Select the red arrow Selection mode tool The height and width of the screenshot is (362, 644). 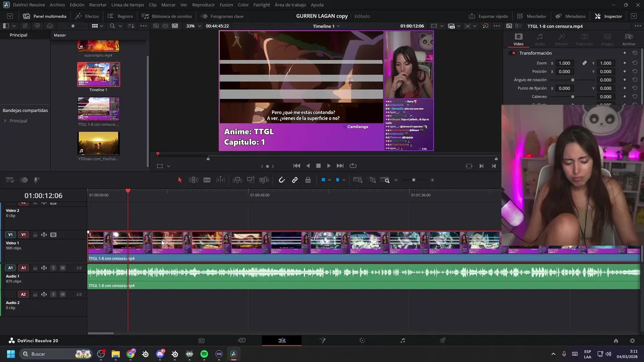(x=180, y=180)
